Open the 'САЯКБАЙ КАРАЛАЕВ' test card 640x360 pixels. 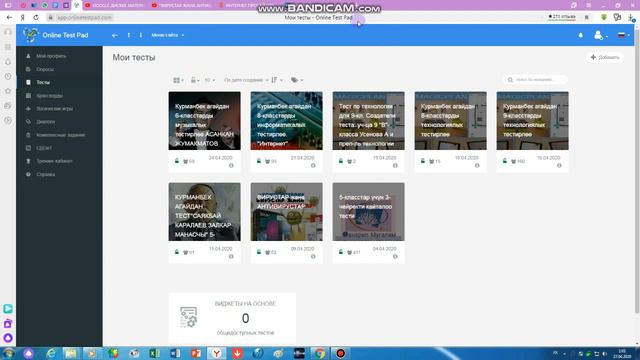pos(204,212)
